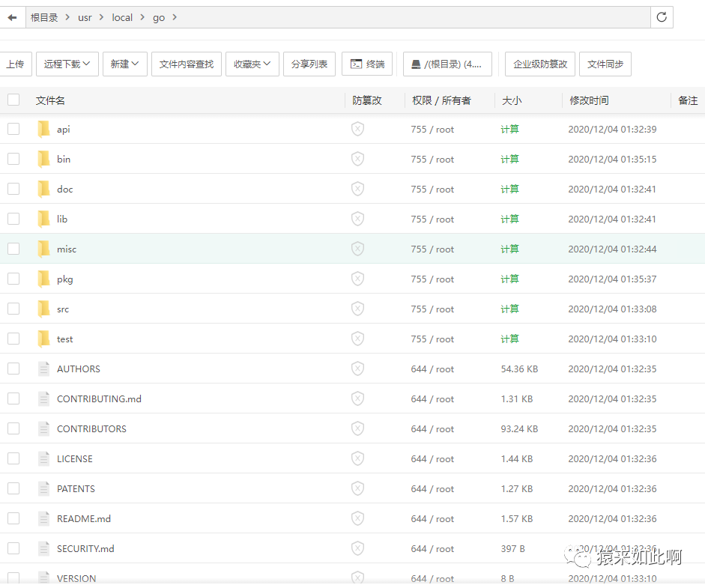Check the doc folder checkbox
The image size is (705, 588).
point(13,189)
